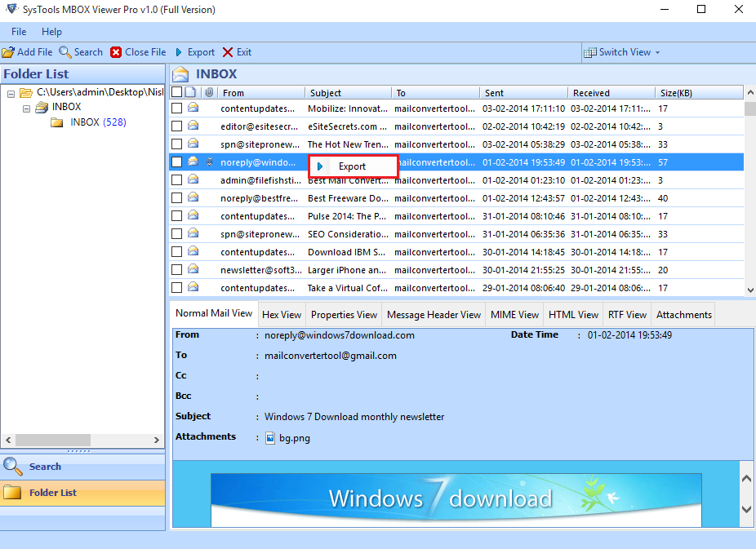756x549 pixels.
Task: Check the Pulse 2014 email checkbox
Action: click(177, 215)
